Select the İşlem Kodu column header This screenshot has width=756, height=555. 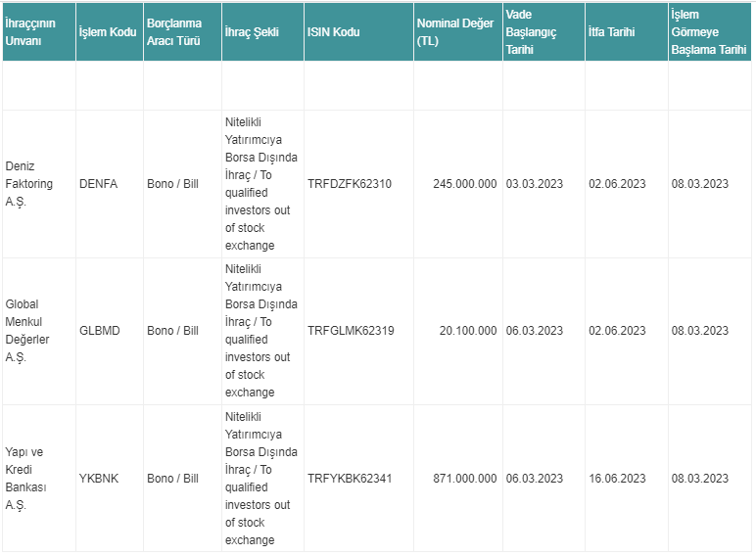[x=110, y=31]
